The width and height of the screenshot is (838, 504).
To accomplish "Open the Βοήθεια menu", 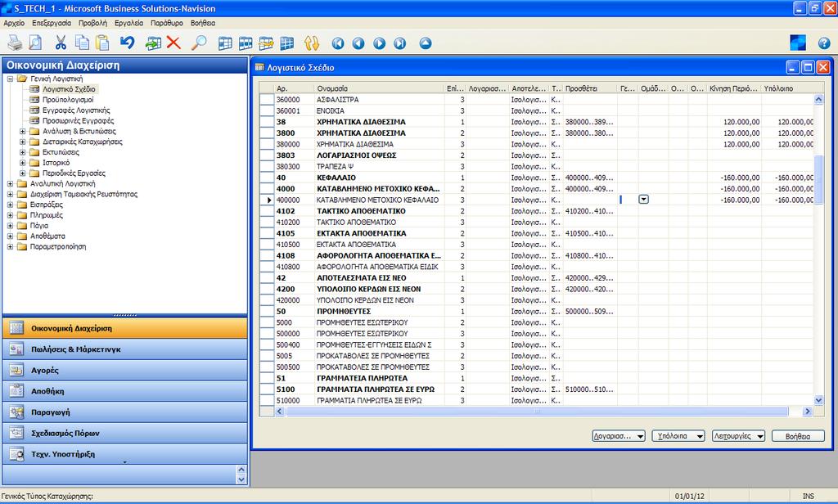I will pos(203,23).
